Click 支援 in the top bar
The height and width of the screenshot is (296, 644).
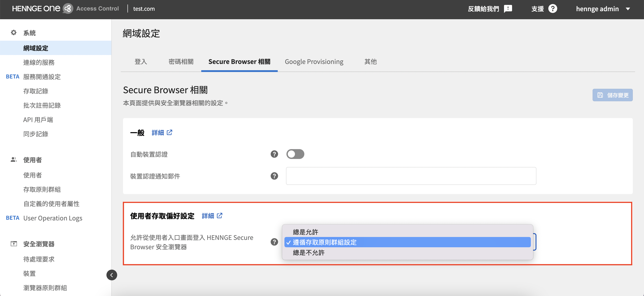pos(538,9)
